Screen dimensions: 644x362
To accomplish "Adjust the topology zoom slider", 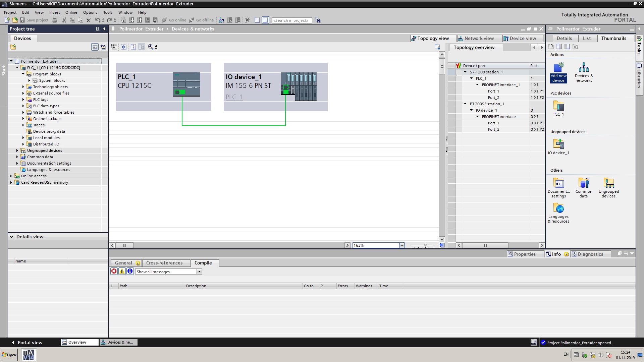I will coord(425,246).
